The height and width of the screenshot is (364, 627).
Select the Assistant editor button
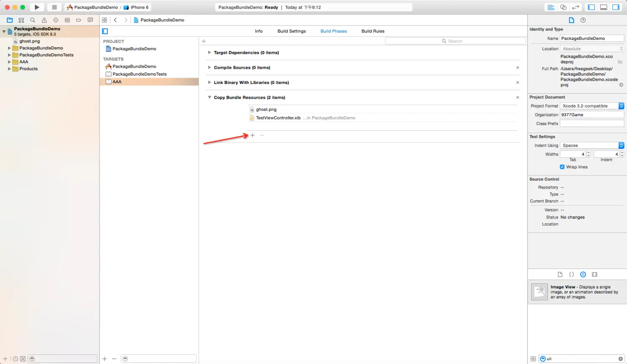pos(563,7)
